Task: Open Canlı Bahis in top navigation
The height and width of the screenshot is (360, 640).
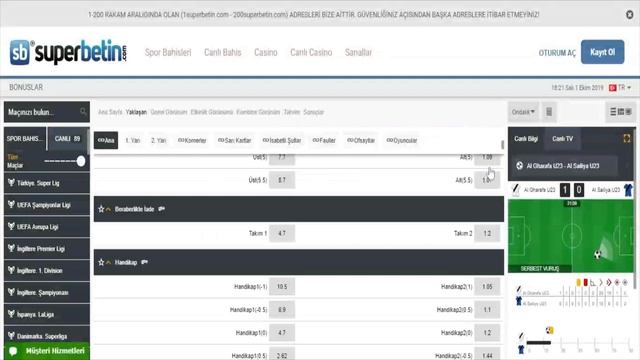Action: [x=222, y=52]
